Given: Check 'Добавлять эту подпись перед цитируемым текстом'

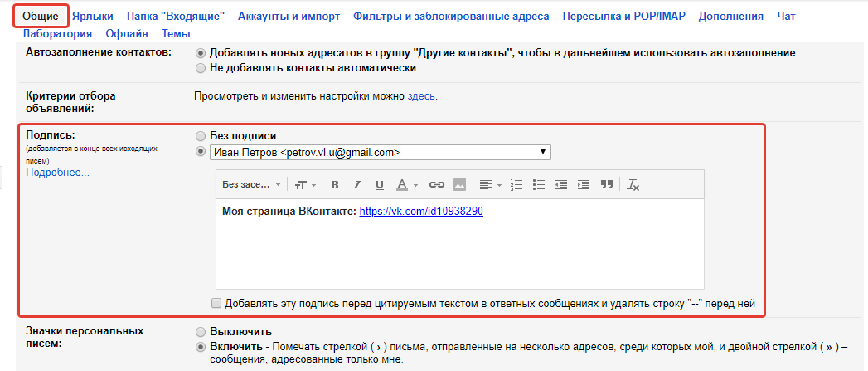Looking at the screenshot, I should [217, 303].
